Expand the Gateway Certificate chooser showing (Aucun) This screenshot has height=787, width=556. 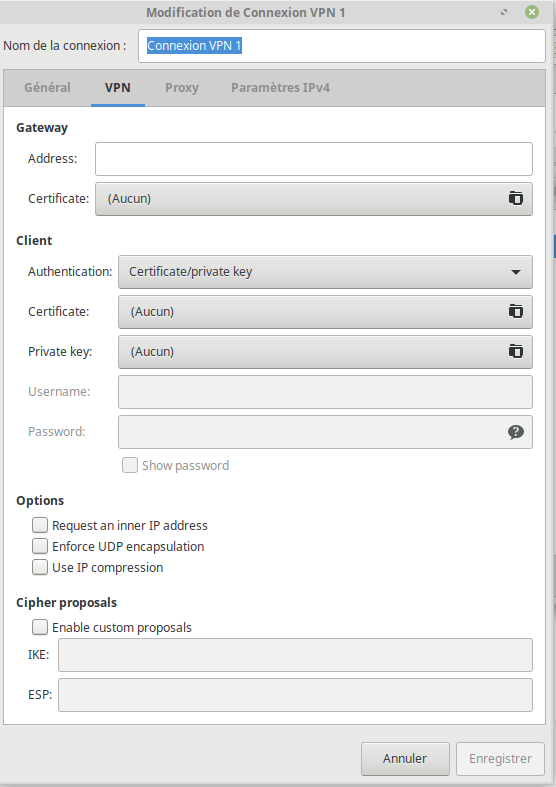click(x=314, y=199)
